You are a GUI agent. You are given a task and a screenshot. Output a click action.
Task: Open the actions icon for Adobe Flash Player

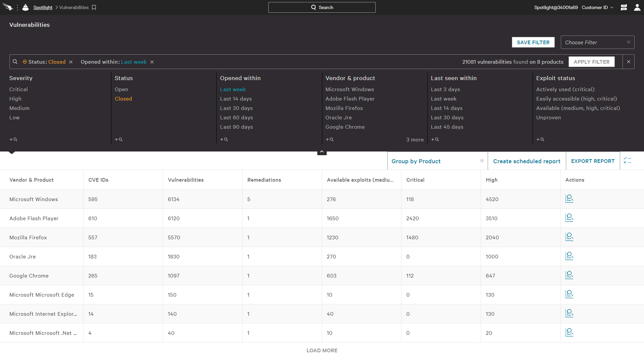click(x=569, y=218)
